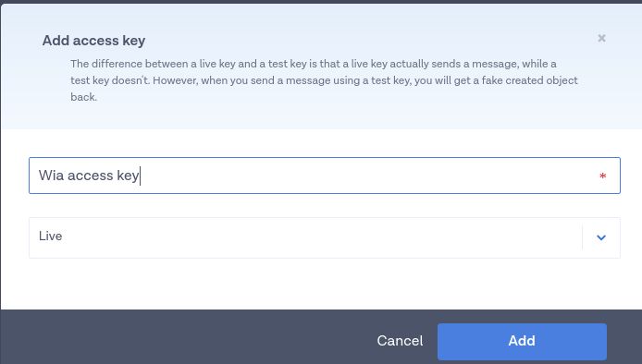Click the 'Wia access key' typed text
642x364 pixels.
point(89,176)
